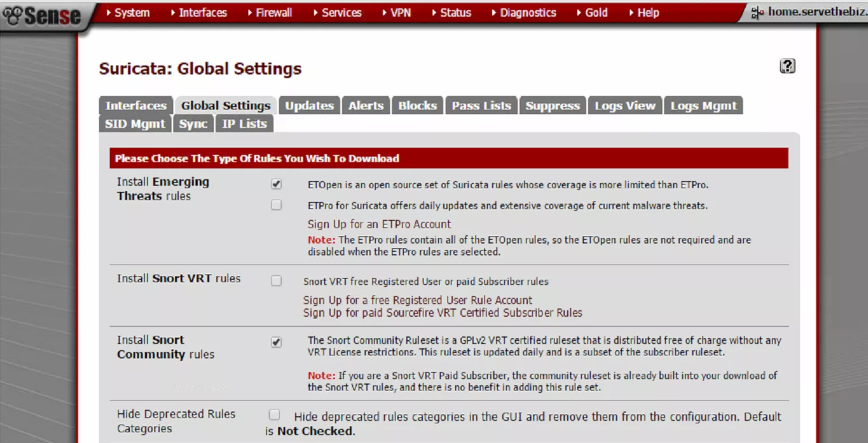The width and height of the screenshot is (868, 443).
Task: Expand the Services menu
Action: (337, 13)
